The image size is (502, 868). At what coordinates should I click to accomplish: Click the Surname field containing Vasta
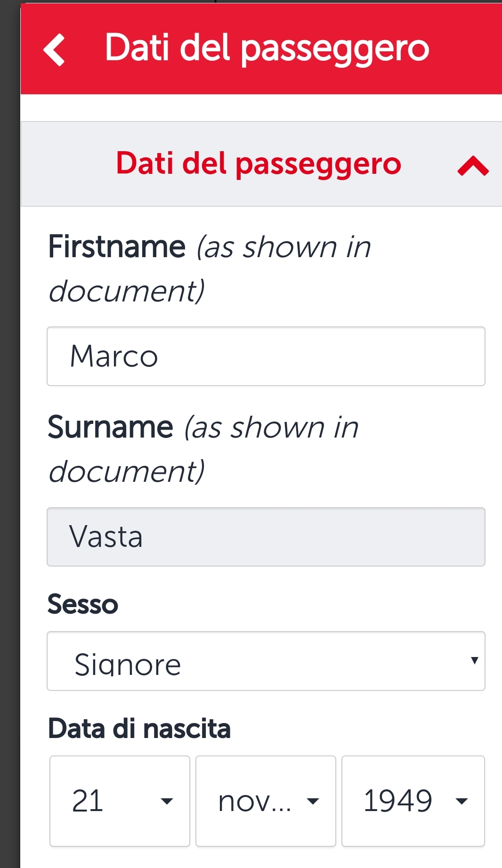(266, 537)
